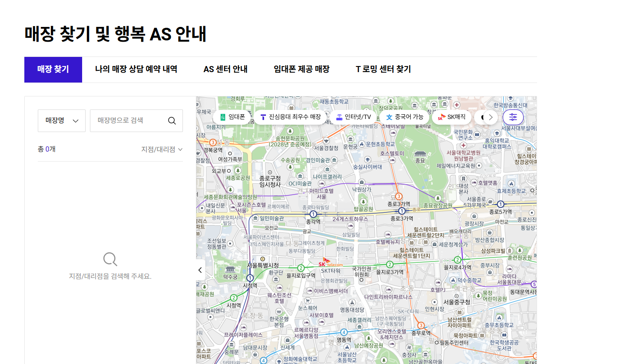Open the T 로밍 센터 찾기 tab
The image size is (617, 364).
tap(383, 69)
